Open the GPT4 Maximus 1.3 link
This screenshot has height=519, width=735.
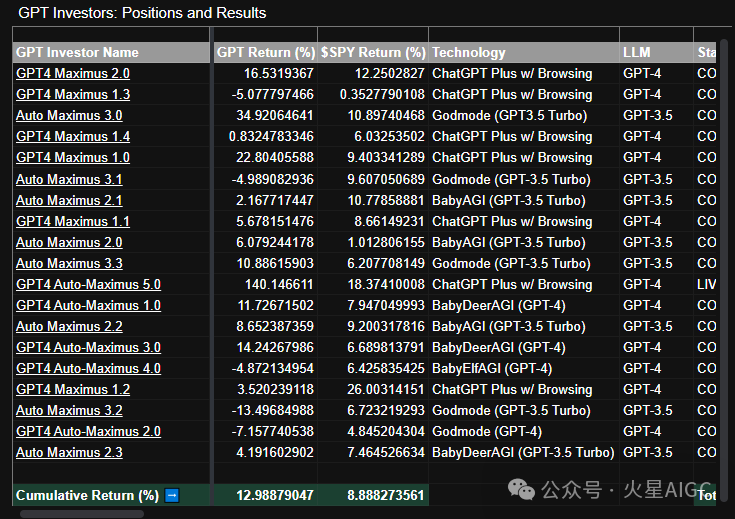[x=73, y=94]
